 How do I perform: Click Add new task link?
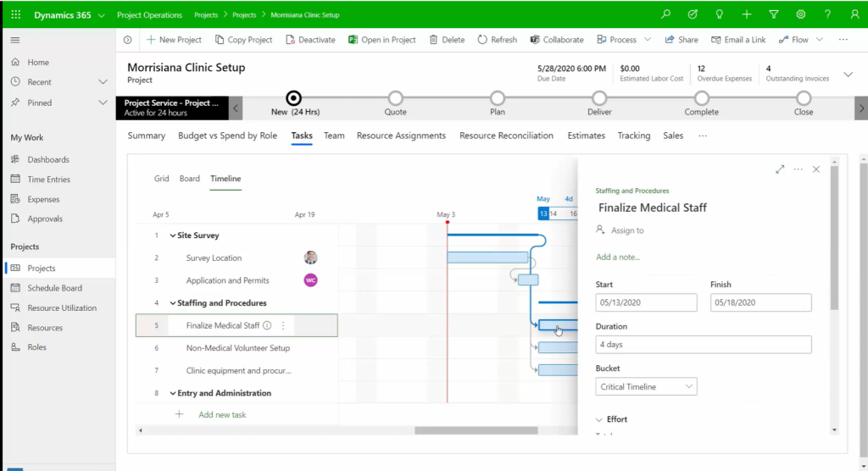(x=222, y=414)
